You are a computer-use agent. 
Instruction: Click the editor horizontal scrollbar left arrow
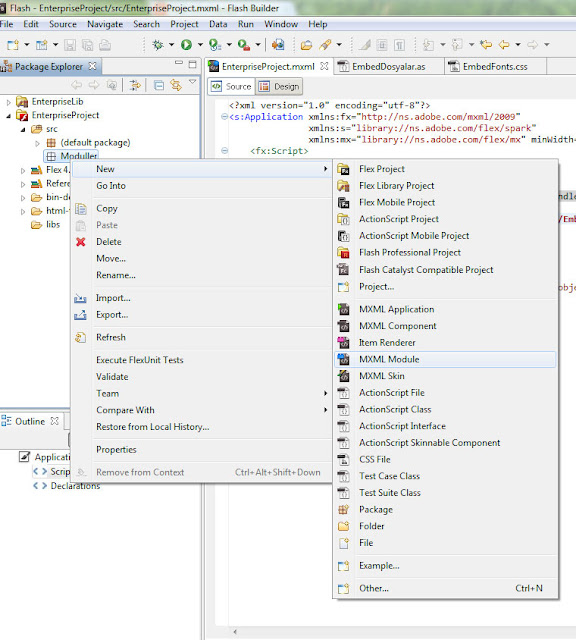235,632
